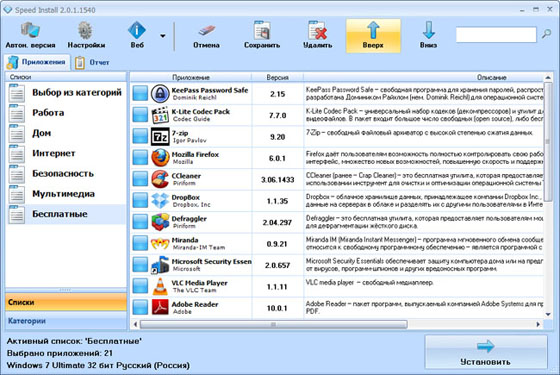The height and width of the screenshot is (375, 560).
Task: Select the Дом list
Action: click(x=66, y=133)
